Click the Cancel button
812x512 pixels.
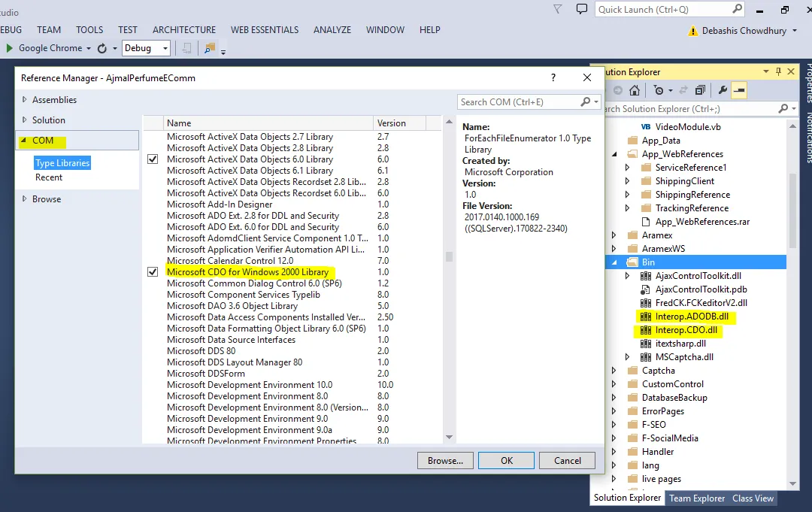567,461
